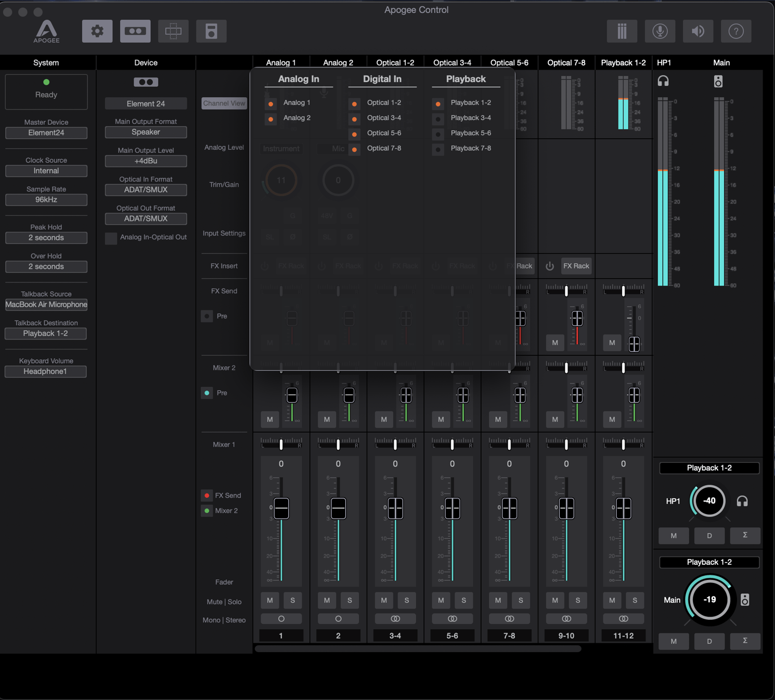775x700 pixels.
Task: Enable Analog In-Optical Out checkbox
Action: point(111,238)
